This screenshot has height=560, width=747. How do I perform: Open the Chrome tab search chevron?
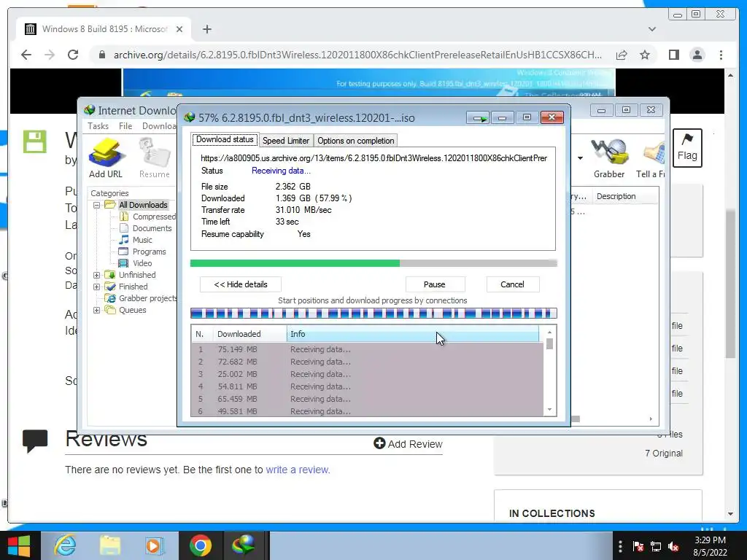(x=652, y=29)
